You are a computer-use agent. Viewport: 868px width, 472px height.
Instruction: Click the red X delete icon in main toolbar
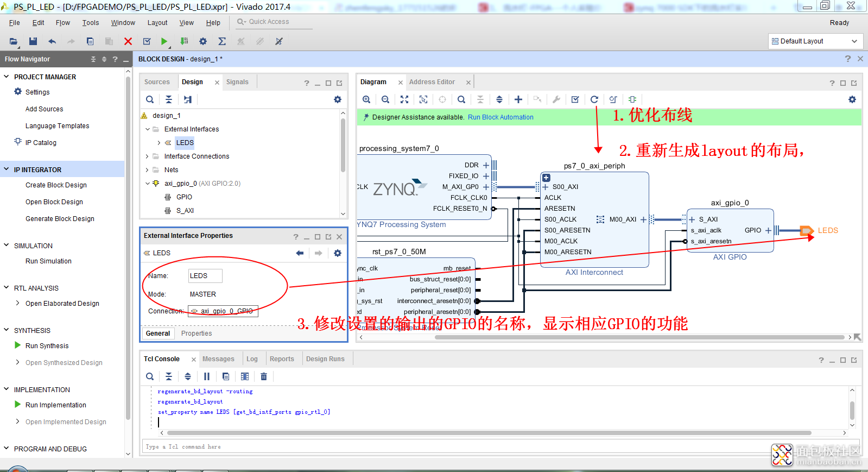click(128, 41)
